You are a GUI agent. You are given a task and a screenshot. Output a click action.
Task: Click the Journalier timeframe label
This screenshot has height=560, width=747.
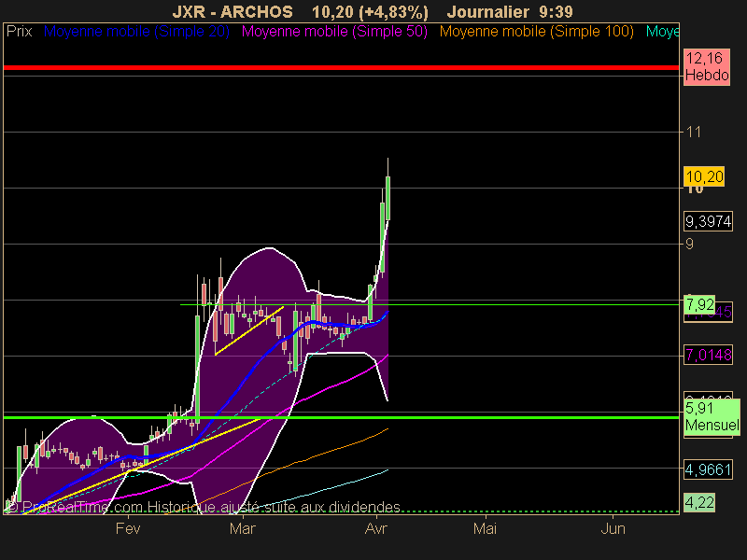coord(488,11)
